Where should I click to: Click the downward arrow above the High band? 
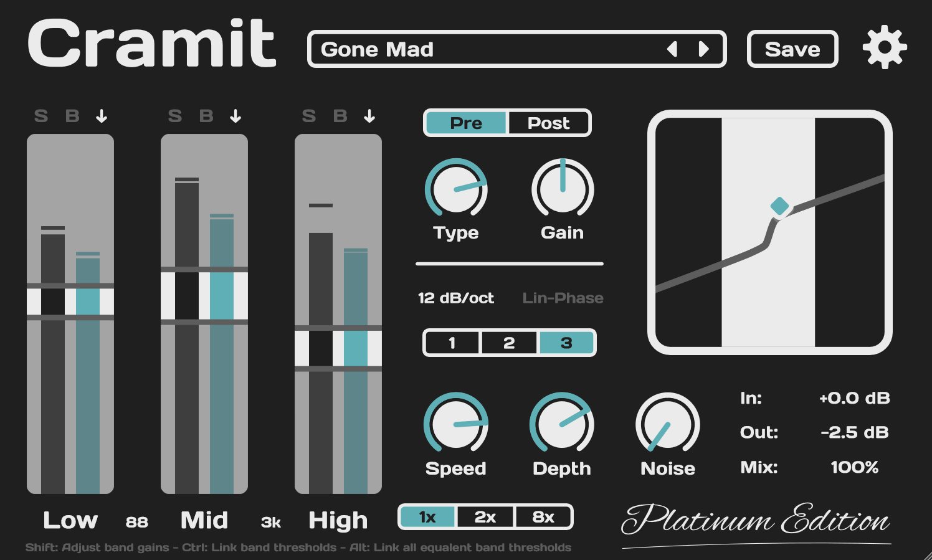[369, 115]
